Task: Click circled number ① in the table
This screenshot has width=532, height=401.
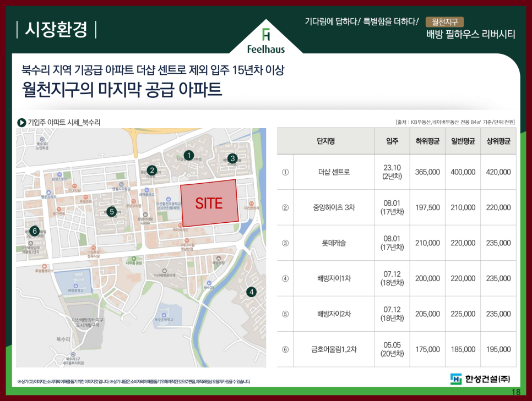Action: [x=285, y=172]
